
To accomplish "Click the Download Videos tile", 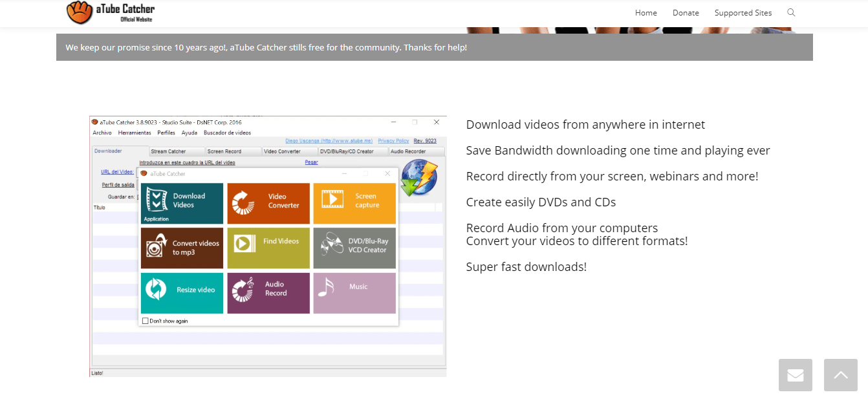I will click(182, 203).
